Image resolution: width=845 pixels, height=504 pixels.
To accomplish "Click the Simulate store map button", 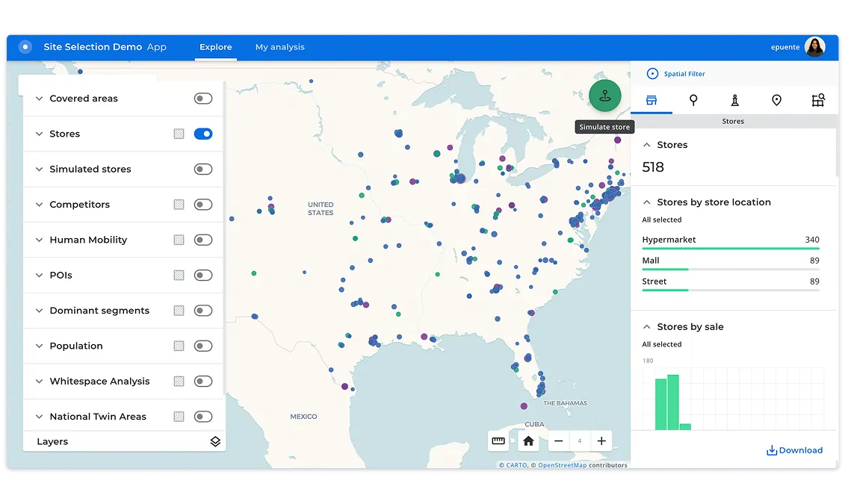I will click(x=604, y=96).
